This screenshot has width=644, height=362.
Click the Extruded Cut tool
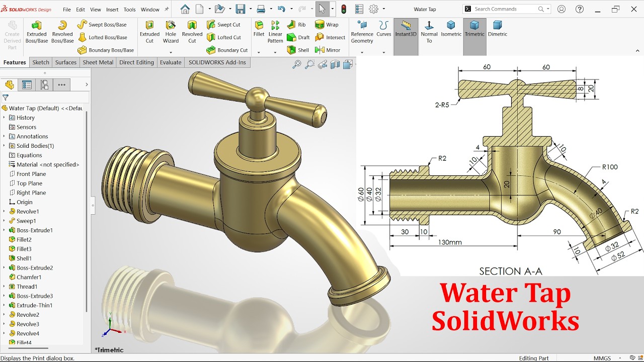pos(149,32)
